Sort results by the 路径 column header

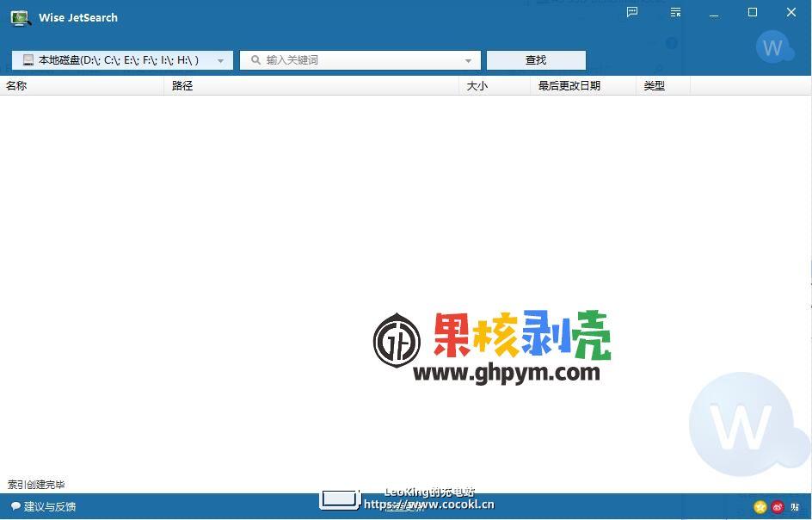tap(311, 85)
